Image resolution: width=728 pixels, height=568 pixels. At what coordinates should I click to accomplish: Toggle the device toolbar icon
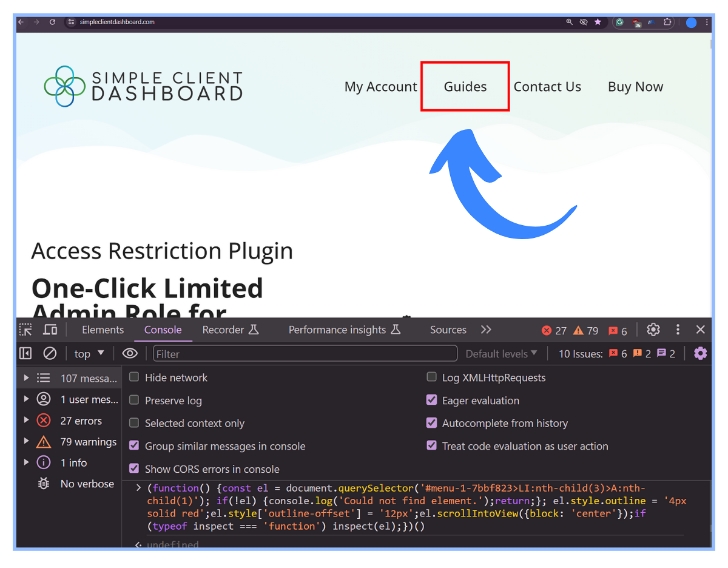coord(50,330)
